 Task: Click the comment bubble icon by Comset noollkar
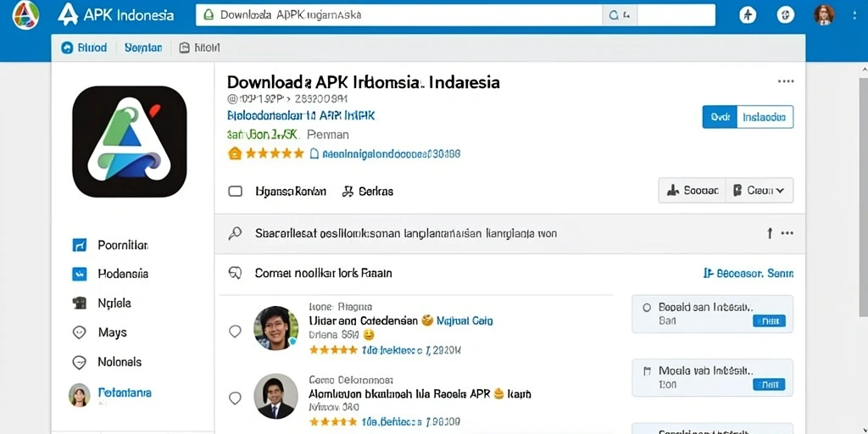[236, 273]
